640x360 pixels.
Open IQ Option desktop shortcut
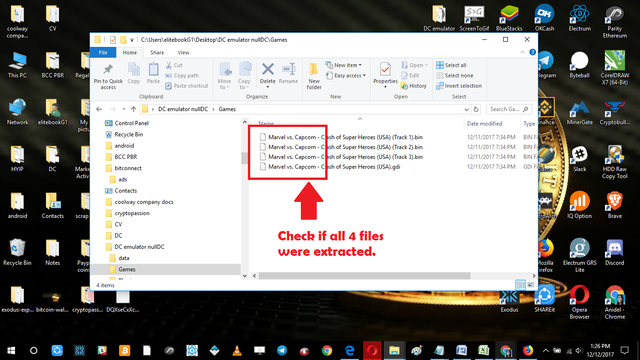(x=579, y=205)
